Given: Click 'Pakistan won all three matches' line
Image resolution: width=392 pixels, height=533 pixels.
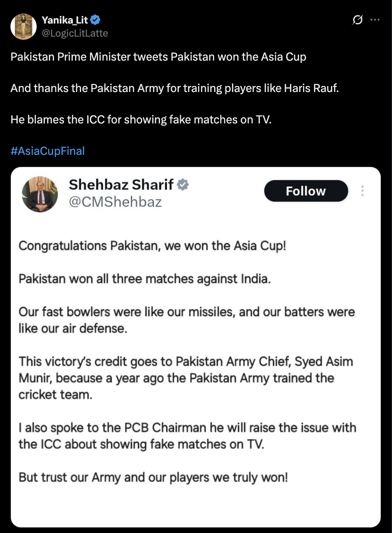Looking at the screenshot, I should tap(145, 279).
